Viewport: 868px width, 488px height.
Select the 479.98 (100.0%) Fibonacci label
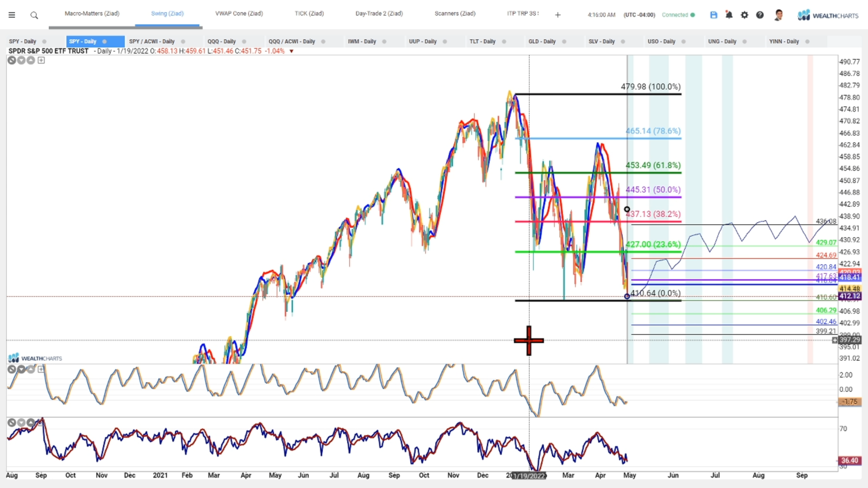pyautogui.click(x=651, y=86)
